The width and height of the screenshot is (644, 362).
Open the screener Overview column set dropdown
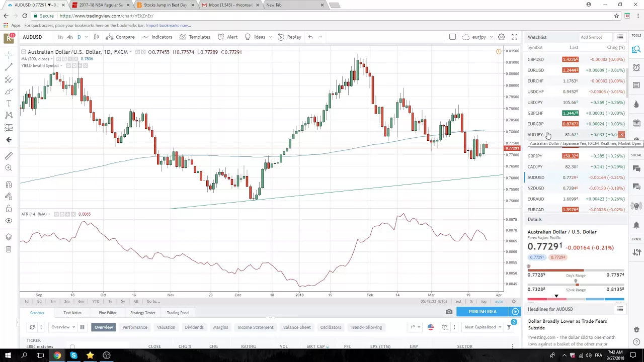(x=63, y=327)
